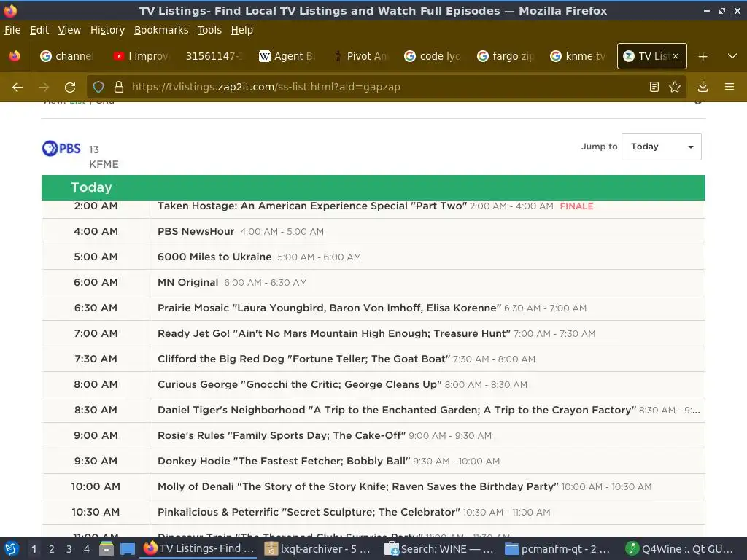Click the '6:30 AM' time cell
Viewport: 747px width, 560px height.
(x=96, y=308)
